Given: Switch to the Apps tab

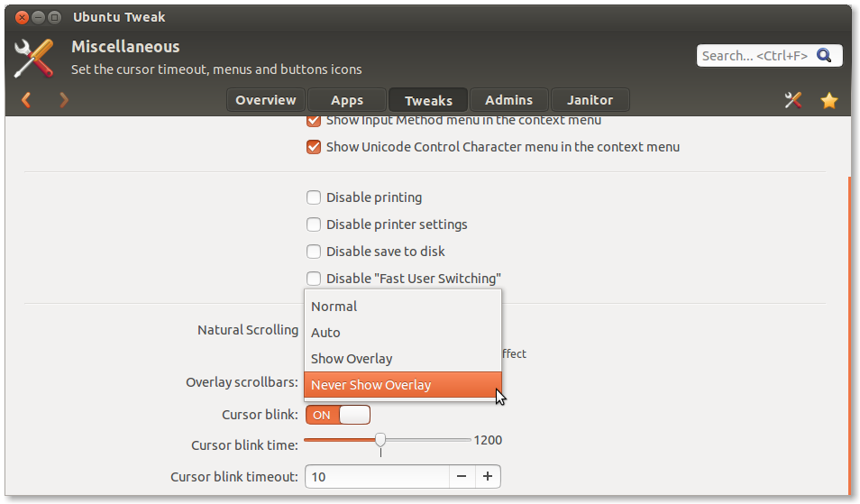Looking at the screenshot, I should pos(347,100).
